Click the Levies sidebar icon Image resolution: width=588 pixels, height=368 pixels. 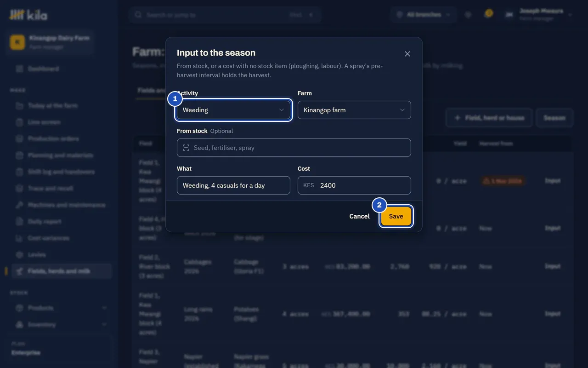19,254
